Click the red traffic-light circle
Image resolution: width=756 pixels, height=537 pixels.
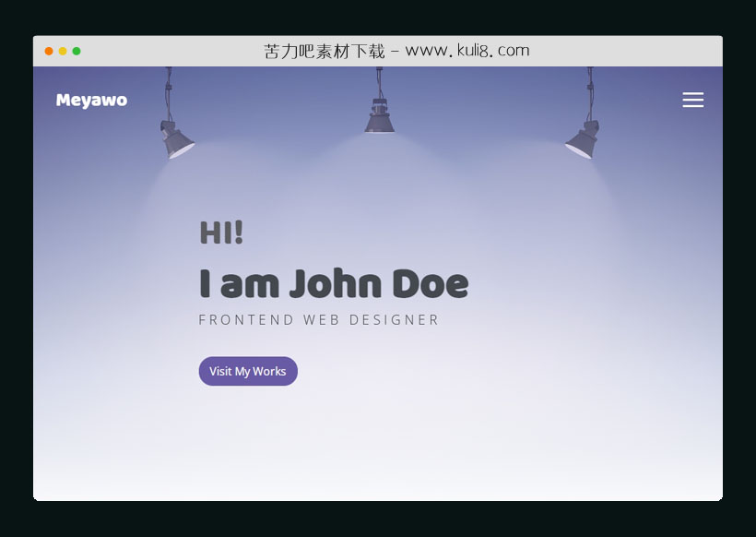pos(50,51)
